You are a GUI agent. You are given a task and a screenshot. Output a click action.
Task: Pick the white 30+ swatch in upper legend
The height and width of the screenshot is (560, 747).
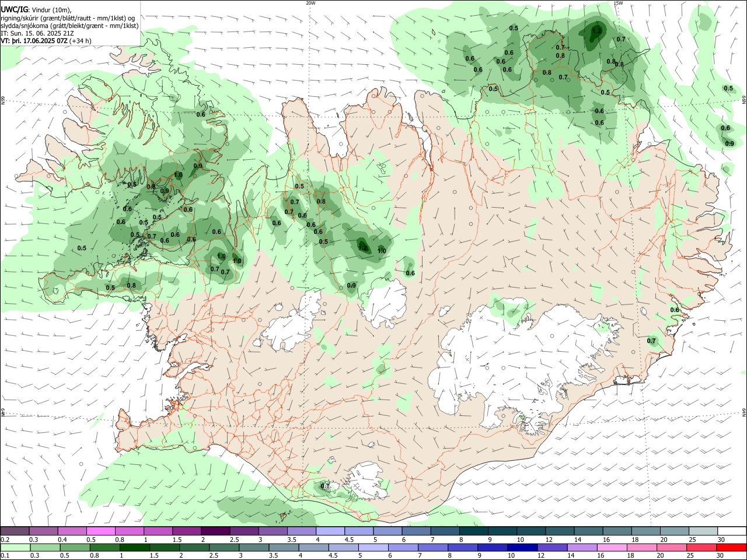(732, 531)
